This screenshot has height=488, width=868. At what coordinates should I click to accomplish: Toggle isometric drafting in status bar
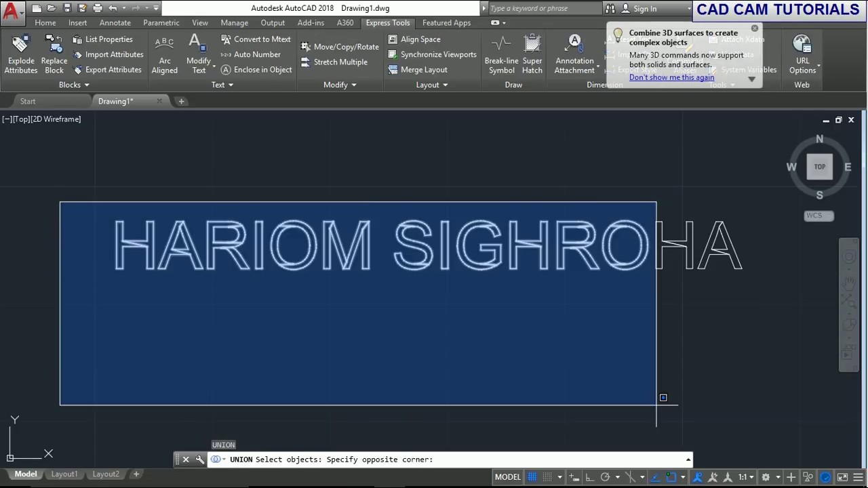point(631,477)
